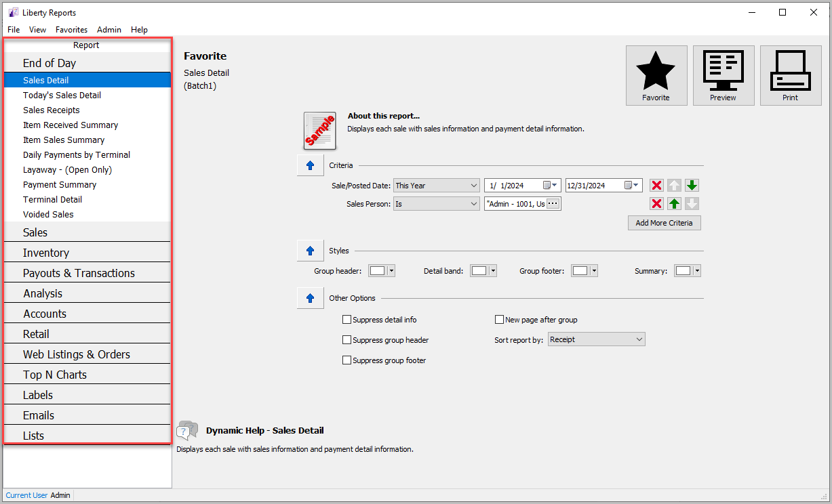The image size is (832, 504).
Task: Select Payment Summary report
Action: (x=87, y=184)
